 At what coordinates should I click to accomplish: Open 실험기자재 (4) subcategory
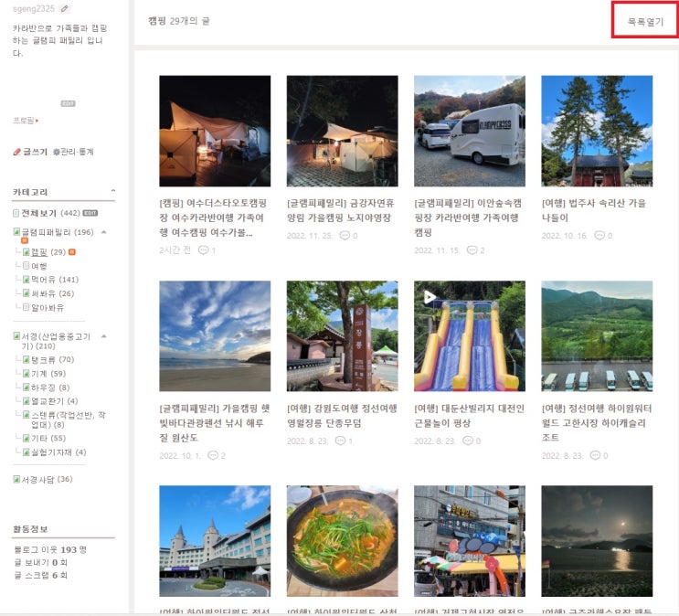tap(55, 452)
